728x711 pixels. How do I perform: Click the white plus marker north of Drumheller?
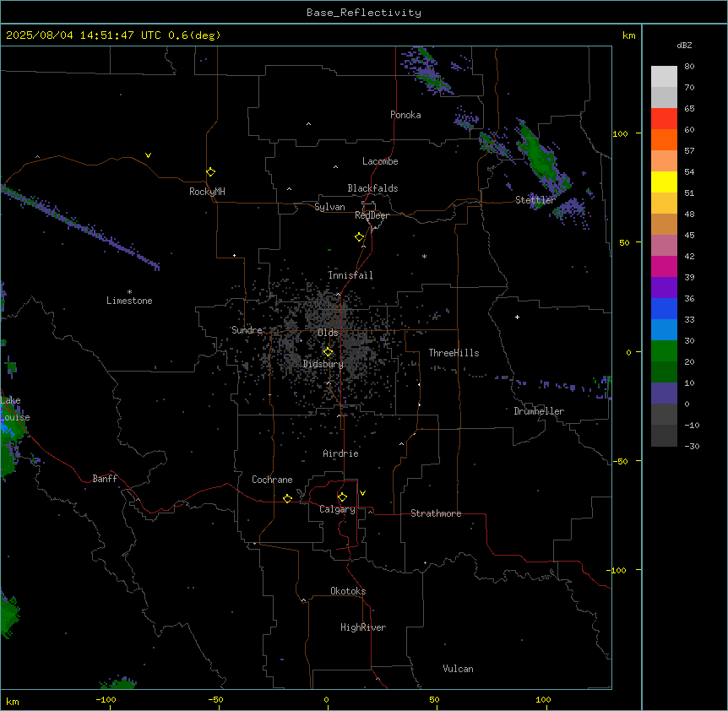517,317
